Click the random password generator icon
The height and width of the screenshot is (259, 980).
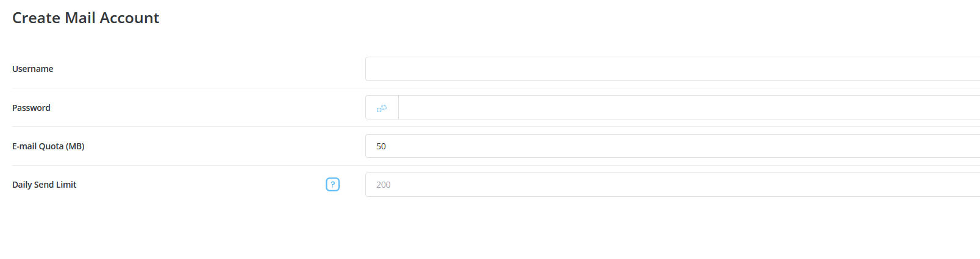tap(382, 108)
